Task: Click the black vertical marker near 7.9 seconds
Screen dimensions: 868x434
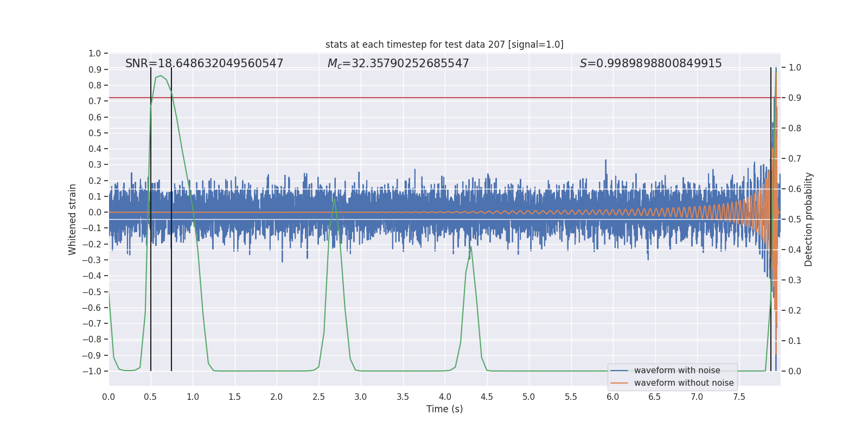Action: tap(771, 325)
